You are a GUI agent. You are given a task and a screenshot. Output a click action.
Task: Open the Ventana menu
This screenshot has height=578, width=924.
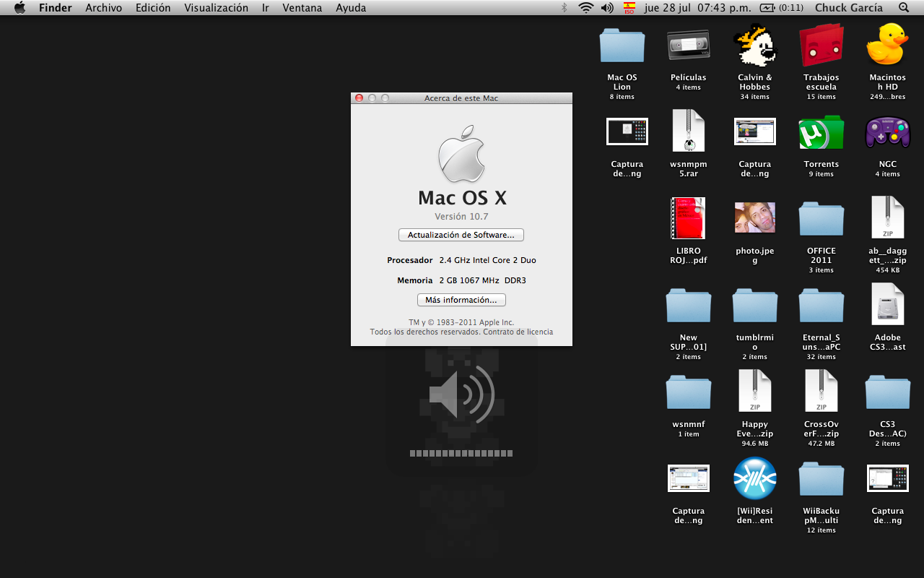point(302,8)
